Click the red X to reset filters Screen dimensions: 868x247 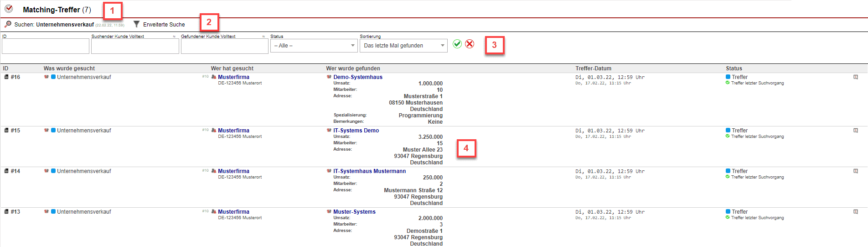click(470, 44)
